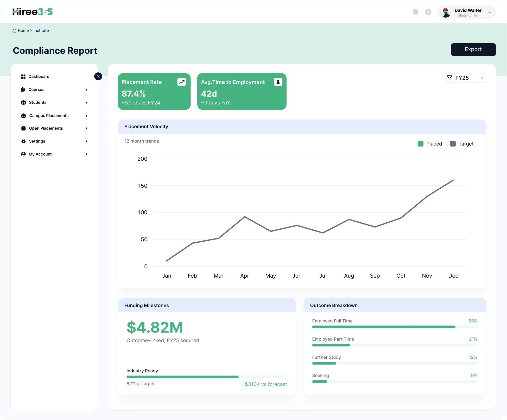507x420 pixels.
Task: Toggle the Placed legend swatch
Action: coord(421,144)
